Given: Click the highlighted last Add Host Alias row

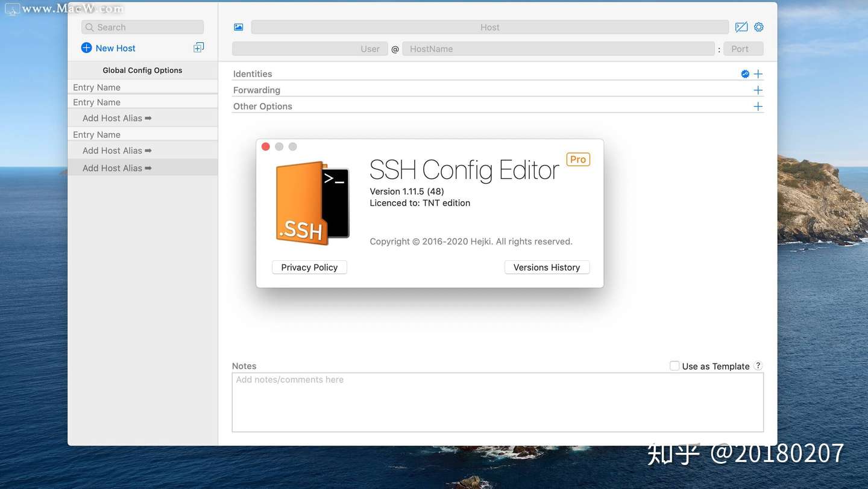Looking at the screenshot, I should coord(142,168).
